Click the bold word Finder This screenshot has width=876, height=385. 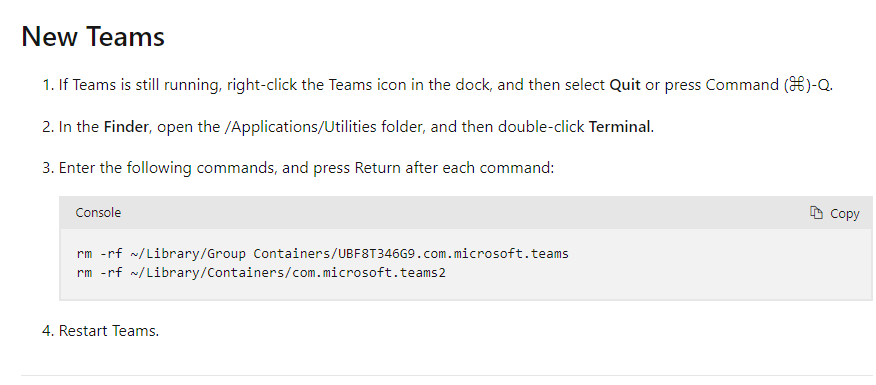click(x=126, y=127)
